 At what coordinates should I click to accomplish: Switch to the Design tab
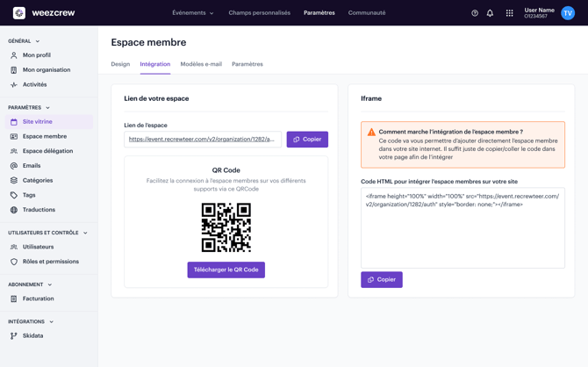(x=120, y=64)
